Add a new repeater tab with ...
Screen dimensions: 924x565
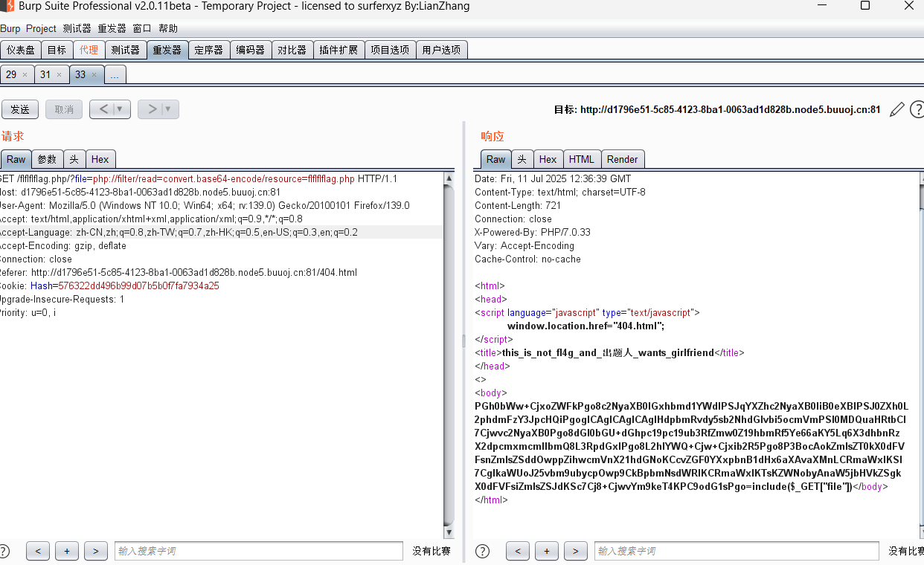pyautogui.click(x=115, y=75)
